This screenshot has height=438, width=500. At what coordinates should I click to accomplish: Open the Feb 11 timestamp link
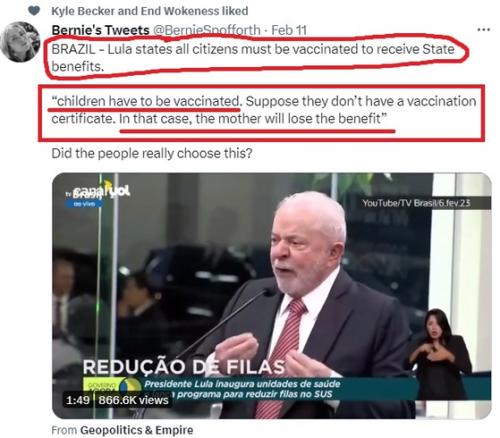point(289,30)
